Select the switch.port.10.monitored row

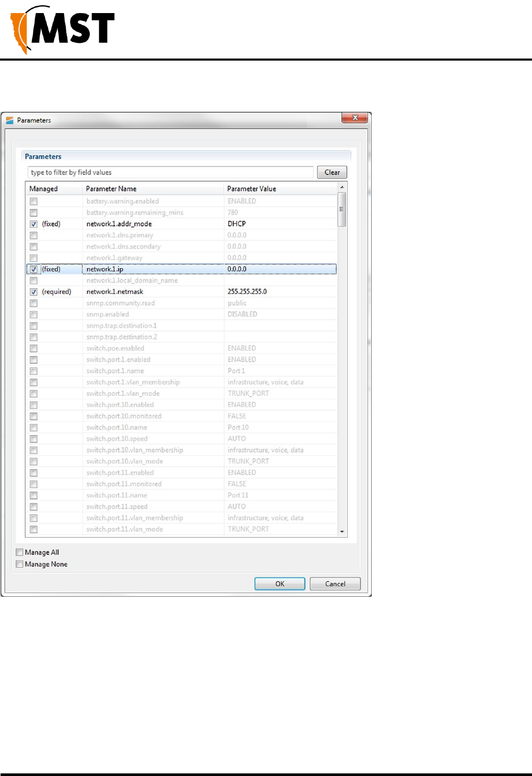[181, 416]
